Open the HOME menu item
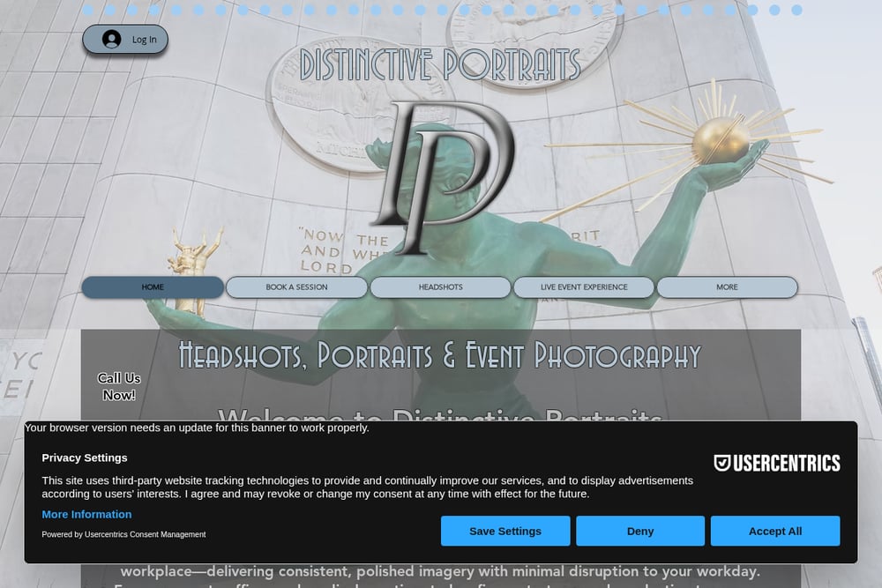Screen dimensions: 882x588 pyautogui.click(x=153, y=287)
